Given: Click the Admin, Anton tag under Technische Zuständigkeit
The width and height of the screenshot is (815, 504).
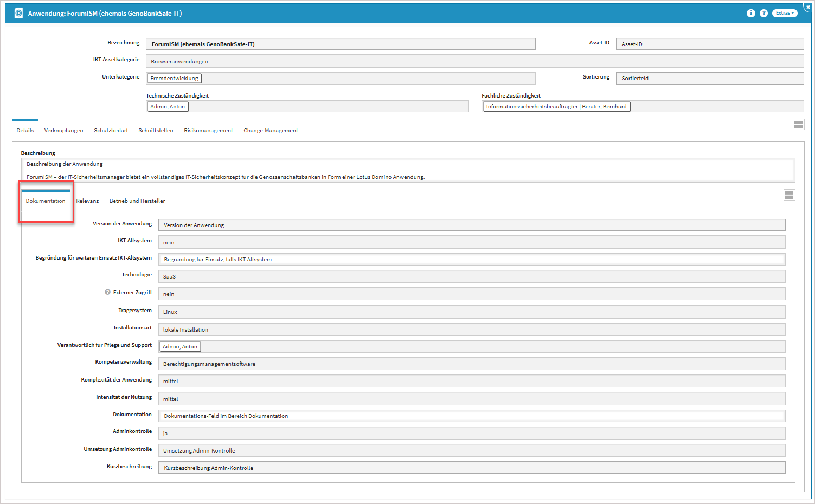Looking at the screenshot, I should (x=168, y=107).
